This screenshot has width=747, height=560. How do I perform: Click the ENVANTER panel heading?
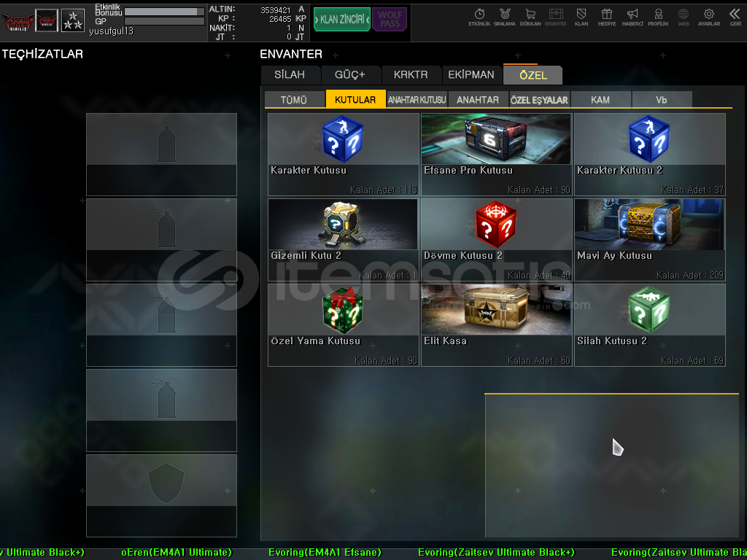(291, 54)
